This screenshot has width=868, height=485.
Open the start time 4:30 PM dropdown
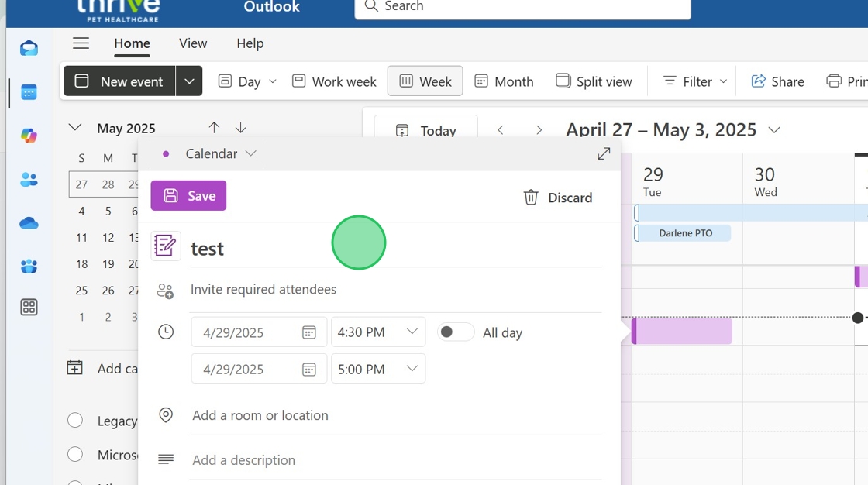378,332
